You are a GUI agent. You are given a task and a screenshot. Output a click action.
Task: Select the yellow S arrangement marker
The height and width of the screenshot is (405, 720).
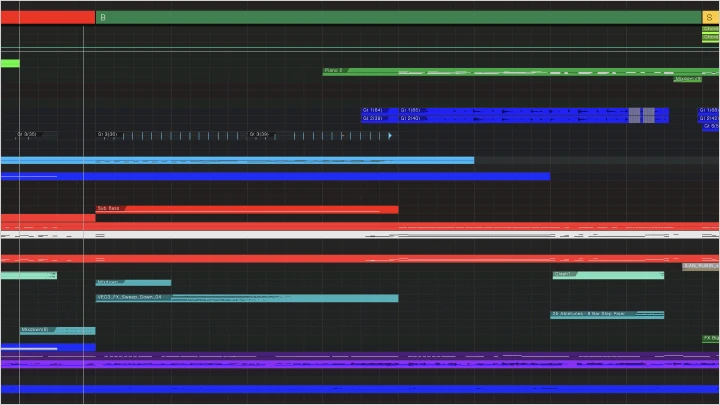pos(710,17)
